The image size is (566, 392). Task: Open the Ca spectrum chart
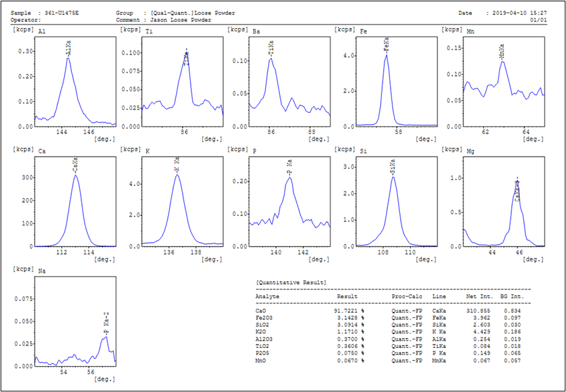tap(75, 201)
